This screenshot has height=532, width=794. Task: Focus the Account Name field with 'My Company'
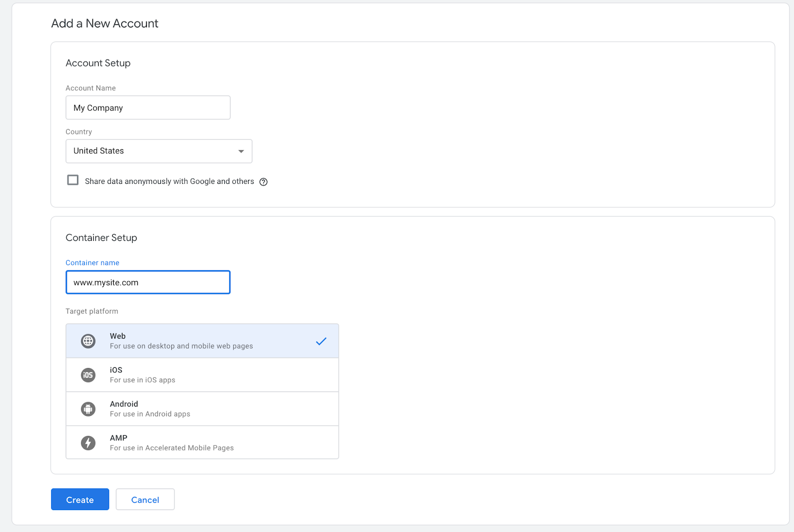click(148, 108)
